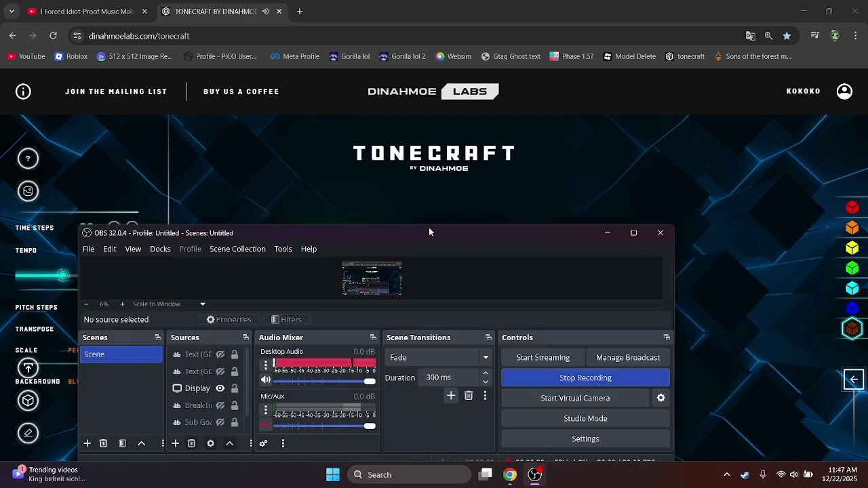
Task: Click Mic/Aux volume slider
Action: pyautogui.click(x=325, y=426)
